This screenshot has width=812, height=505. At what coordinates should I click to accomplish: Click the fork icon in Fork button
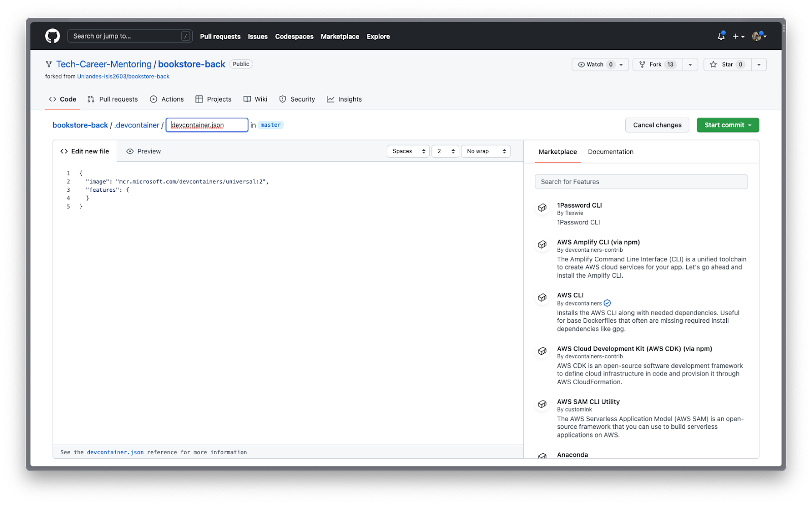(642, 64)
